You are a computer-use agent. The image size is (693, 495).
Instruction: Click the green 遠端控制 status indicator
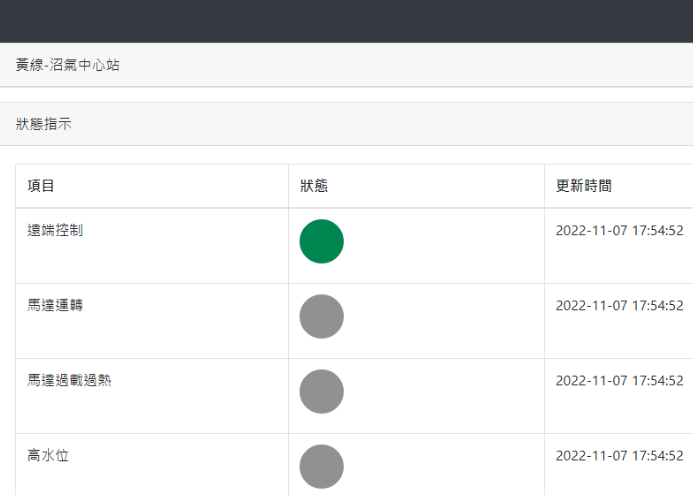(321, 241)
